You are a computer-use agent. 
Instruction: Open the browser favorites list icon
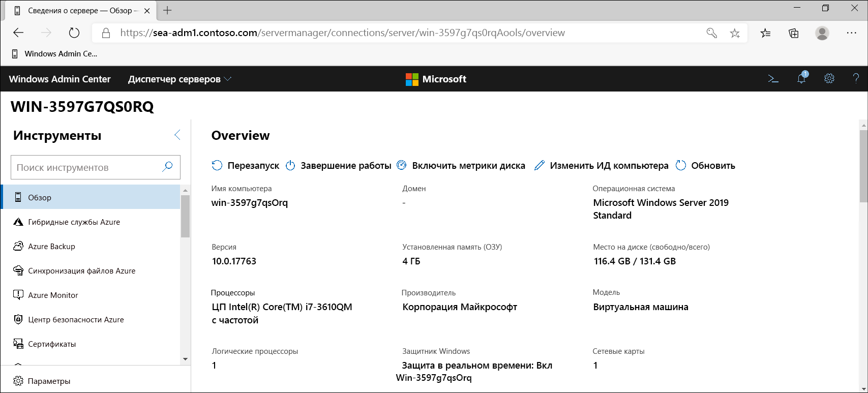coord(765,33)
